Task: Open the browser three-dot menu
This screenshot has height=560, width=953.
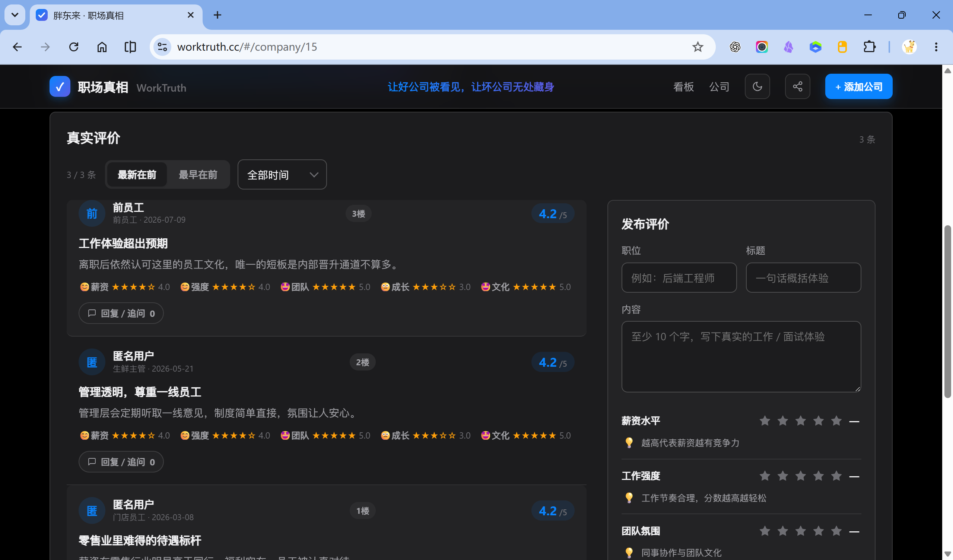Action: tap(936, 47)
